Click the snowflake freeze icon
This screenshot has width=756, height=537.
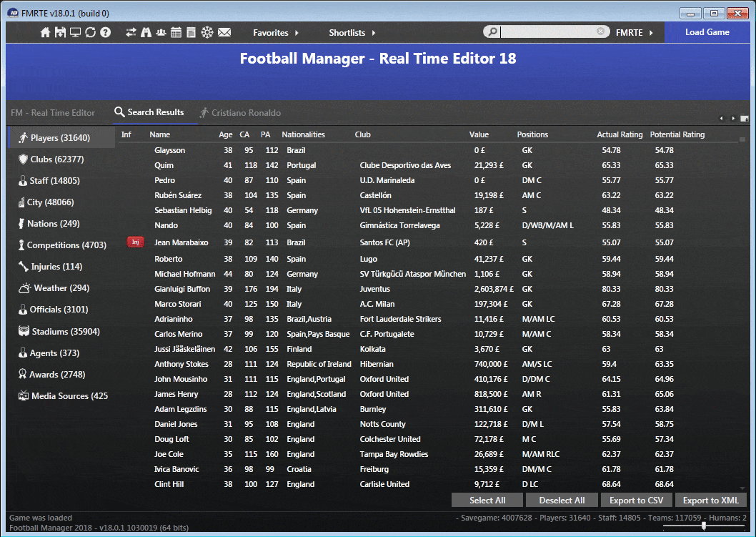[x=207, y=32]
